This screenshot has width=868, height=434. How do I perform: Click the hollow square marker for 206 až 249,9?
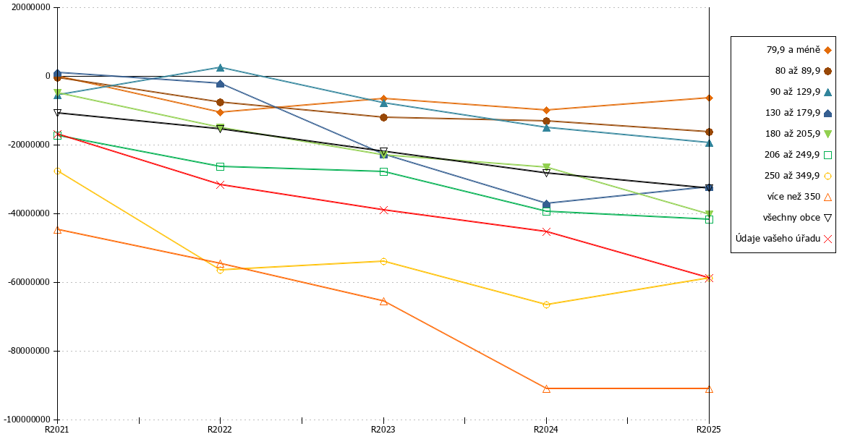[827, 155]
